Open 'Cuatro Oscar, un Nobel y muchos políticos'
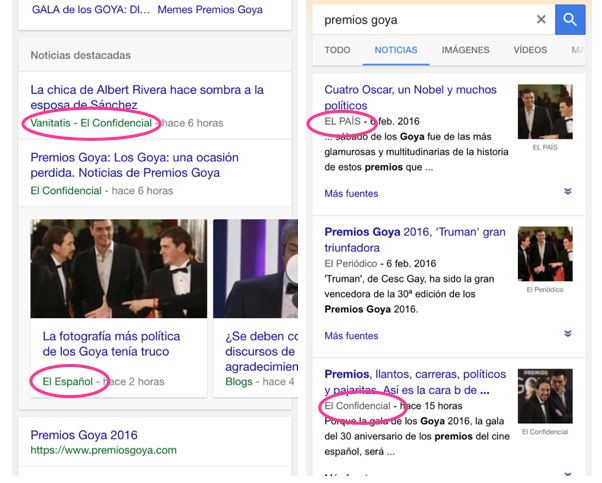Viewport: 602px width, 483px height. tap(410, 98)
